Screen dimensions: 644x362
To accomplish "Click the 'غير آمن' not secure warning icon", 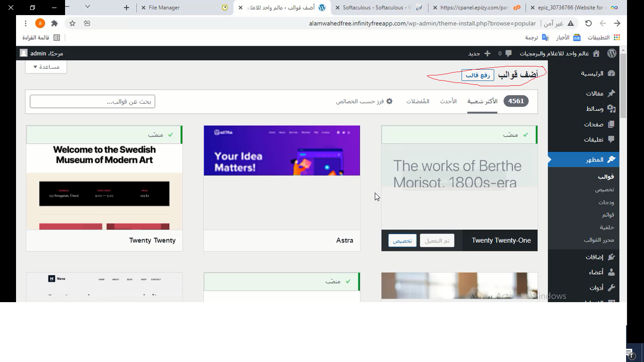I will tap(571, 23).
